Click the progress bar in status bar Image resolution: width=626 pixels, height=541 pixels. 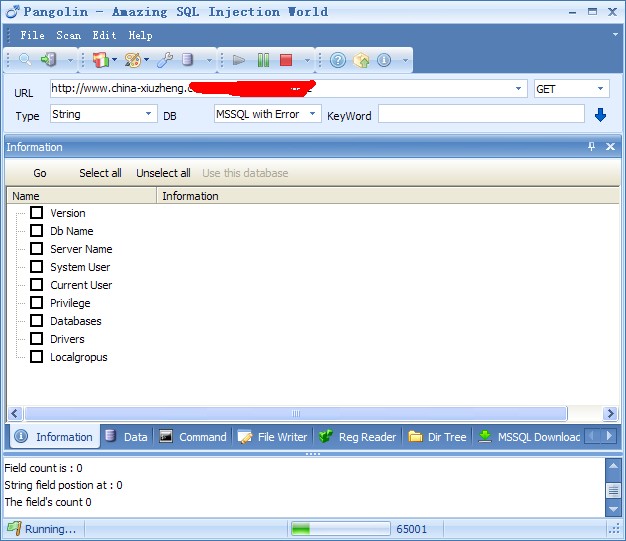point(341,528)
